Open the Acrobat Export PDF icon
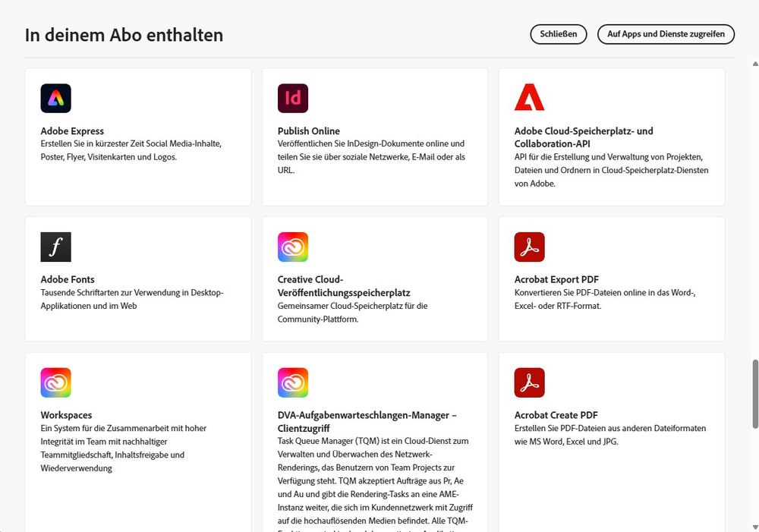Viewport: 759px width, 532px height. (529, 247)
